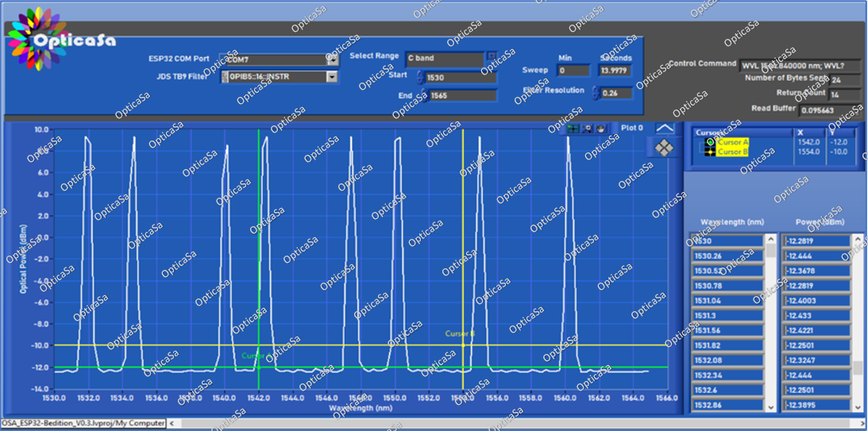The height and width of the screenshot is (431, 868).
Task: Click the Plot 0 legend label
Action: 631,128
